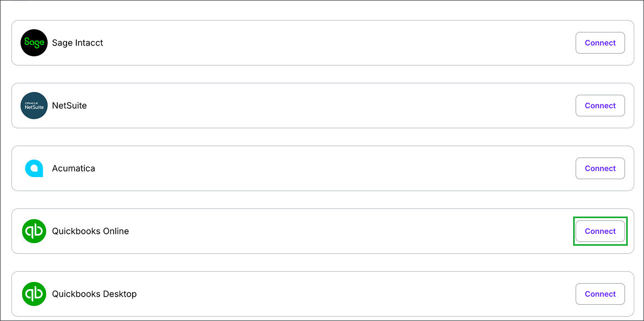Screen dimensions: 644x321
Task: Connect the Quickbooks Desktop integration
Action: point(600,294)
